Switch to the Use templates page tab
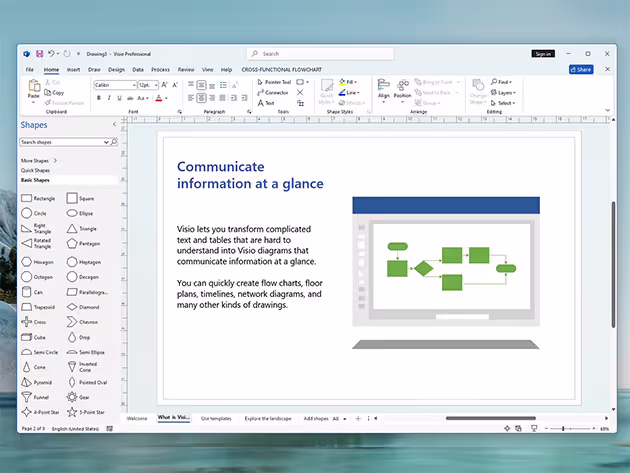 [216, 417]
